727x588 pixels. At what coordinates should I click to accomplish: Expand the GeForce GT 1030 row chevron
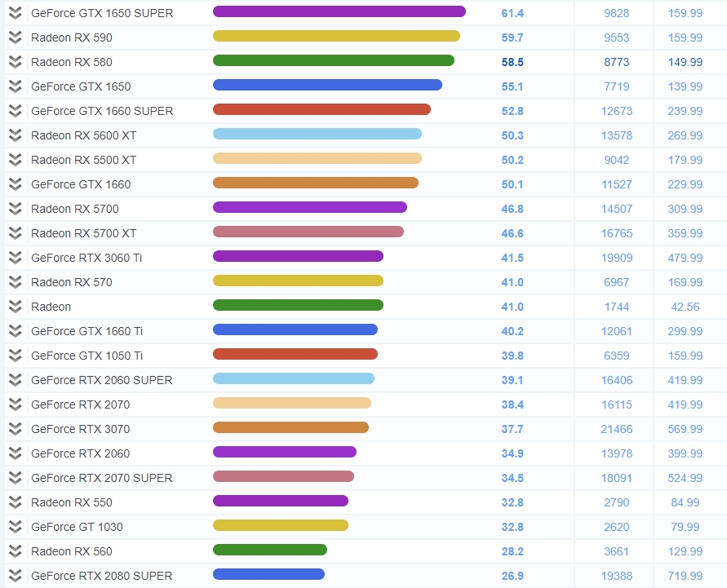(x=16, y=527)
